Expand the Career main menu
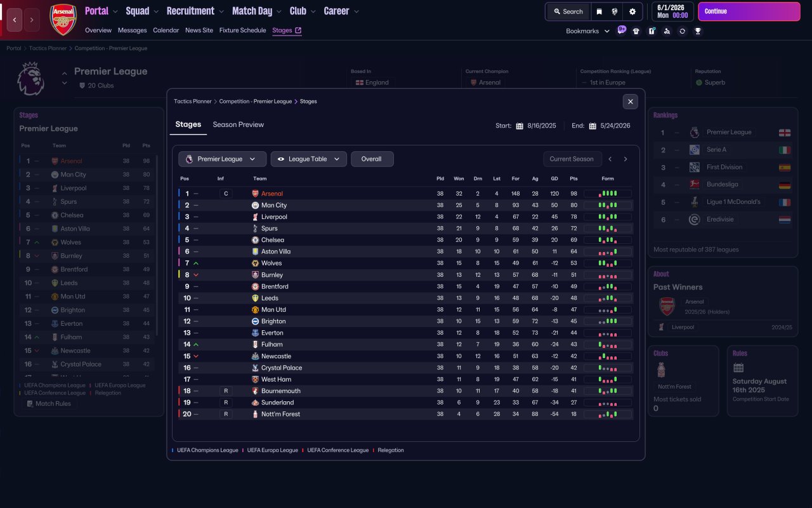 [341, 11]
